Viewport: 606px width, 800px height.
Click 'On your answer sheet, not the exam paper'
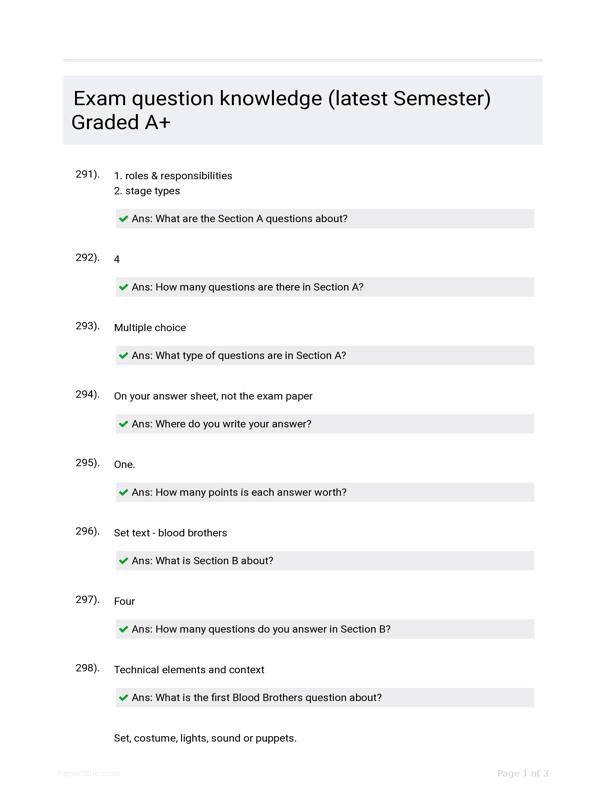(213, 396)
